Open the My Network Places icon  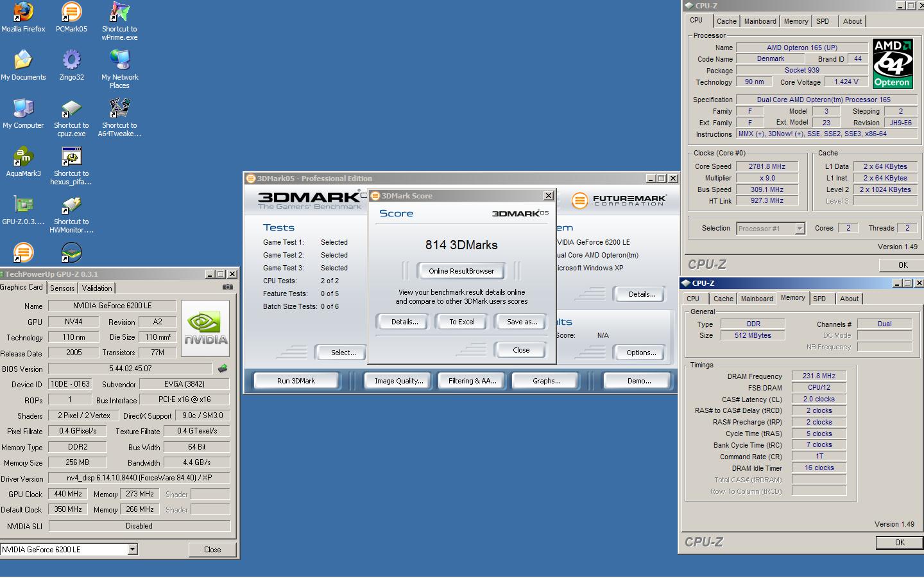pyautogui.click(x=119, y=60)
